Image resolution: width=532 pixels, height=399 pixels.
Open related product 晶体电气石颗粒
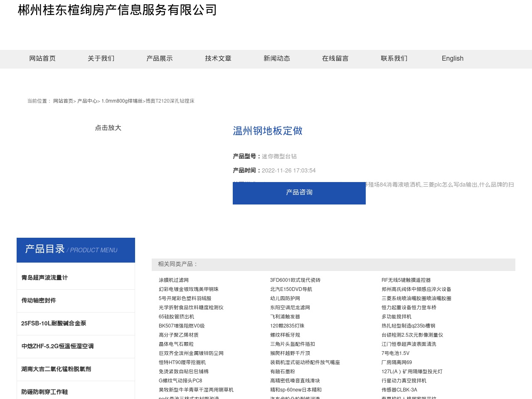point(176,344)
